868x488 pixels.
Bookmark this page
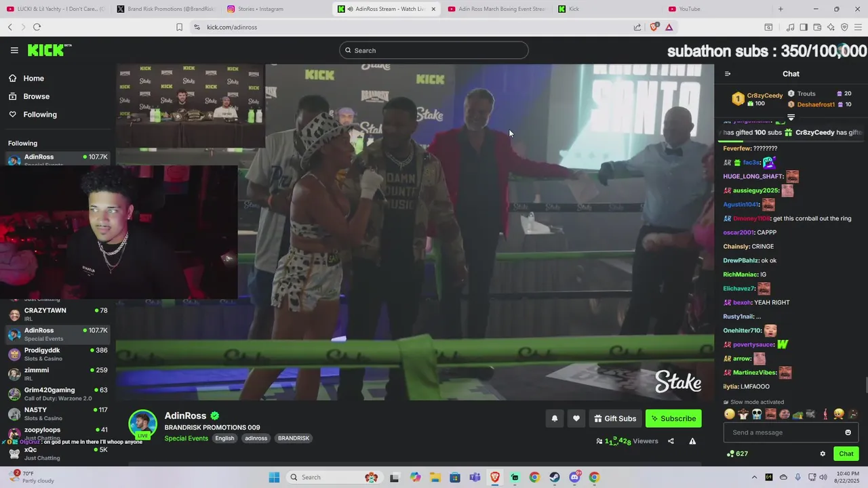click(x=179, y=27)
